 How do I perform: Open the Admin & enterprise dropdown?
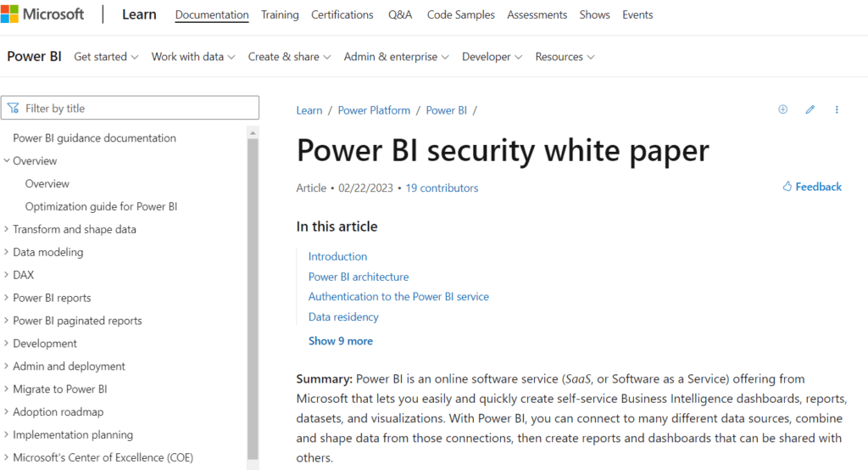coord(396,57)
